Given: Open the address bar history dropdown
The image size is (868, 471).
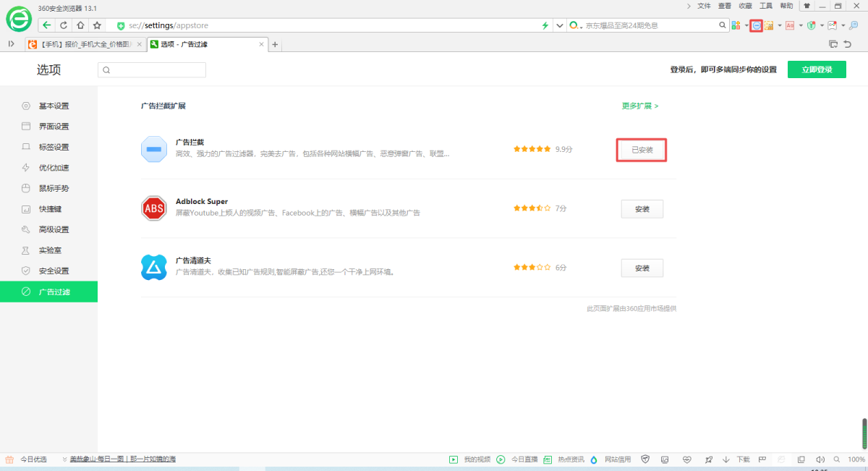Looking at the screenshot, I should click(x=559, y=25).
